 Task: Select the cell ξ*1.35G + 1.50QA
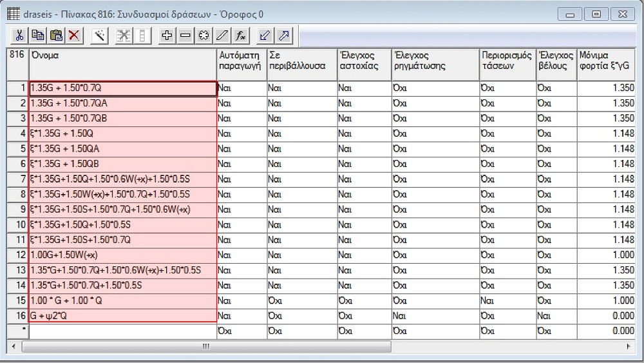pos(122,149)
